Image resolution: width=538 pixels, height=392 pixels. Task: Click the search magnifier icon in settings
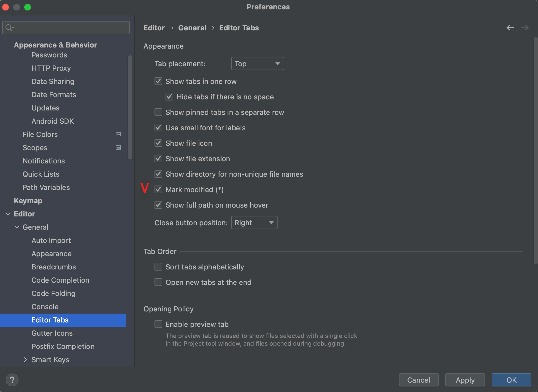tap(9, 28)
